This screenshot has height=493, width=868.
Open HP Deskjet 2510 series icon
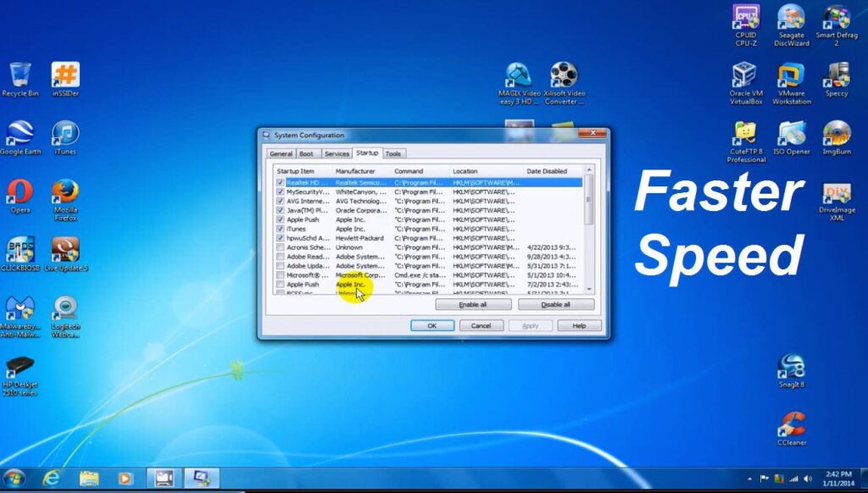20,376
